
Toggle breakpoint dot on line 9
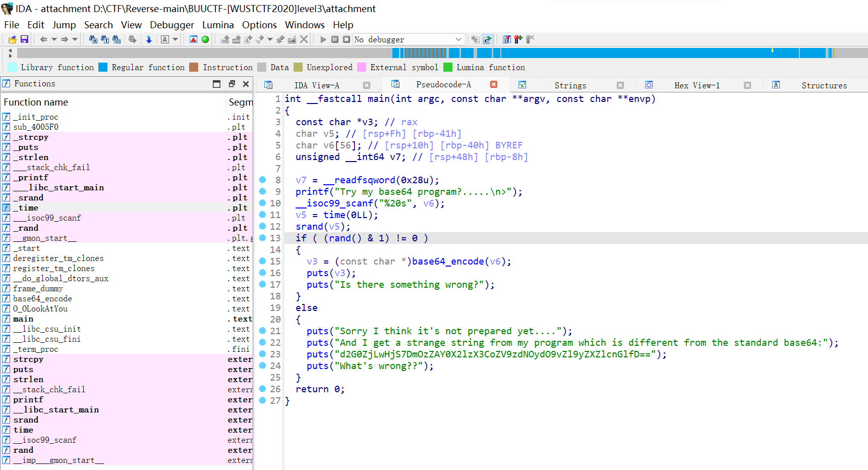click(262, 191)
